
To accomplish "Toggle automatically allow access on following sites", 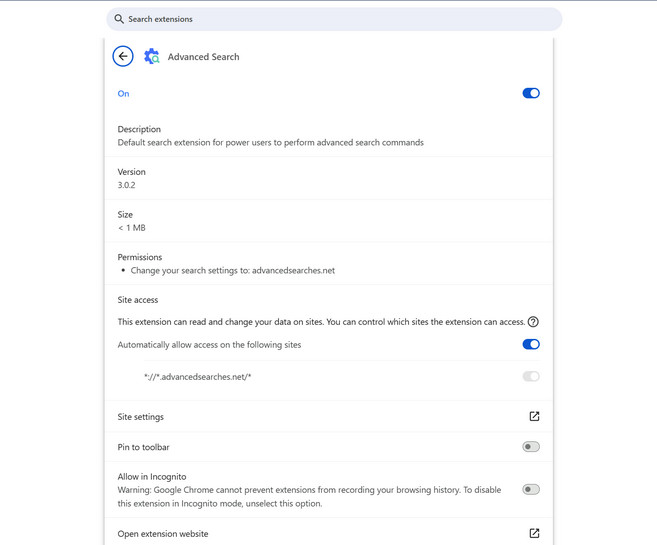I will [531, 344].
